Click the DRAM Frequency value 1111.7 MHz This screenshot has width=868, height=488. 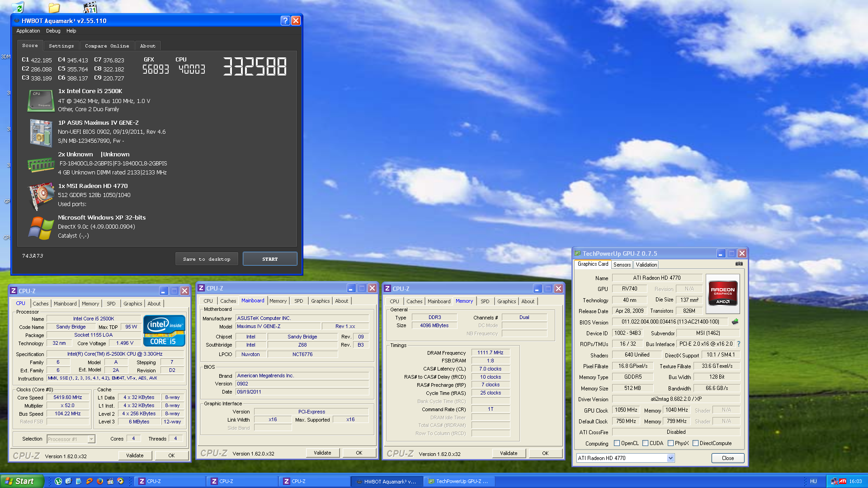(x=490, y=352)
